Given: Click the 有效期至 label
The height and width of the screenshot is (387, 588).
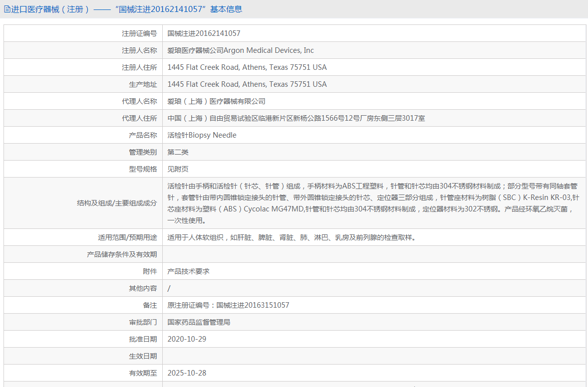Looking at the screenshot, I should pyautogui.click(x=143, y=373).
